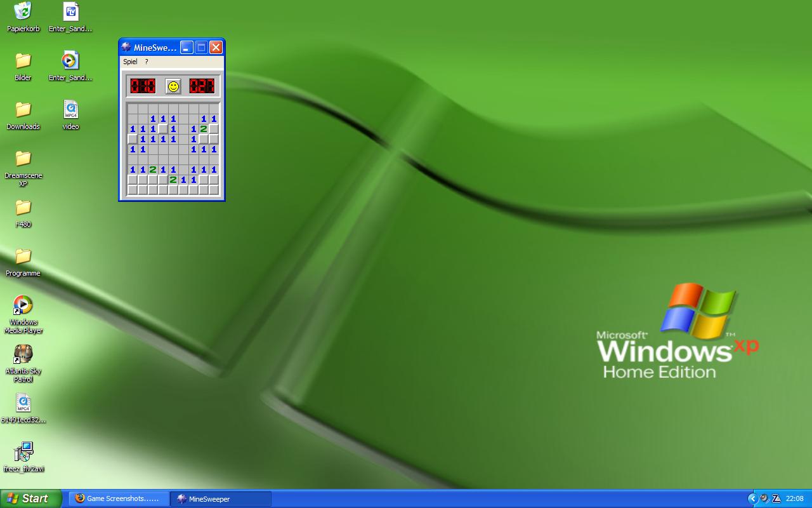Open the Start menu

(31, 498)
